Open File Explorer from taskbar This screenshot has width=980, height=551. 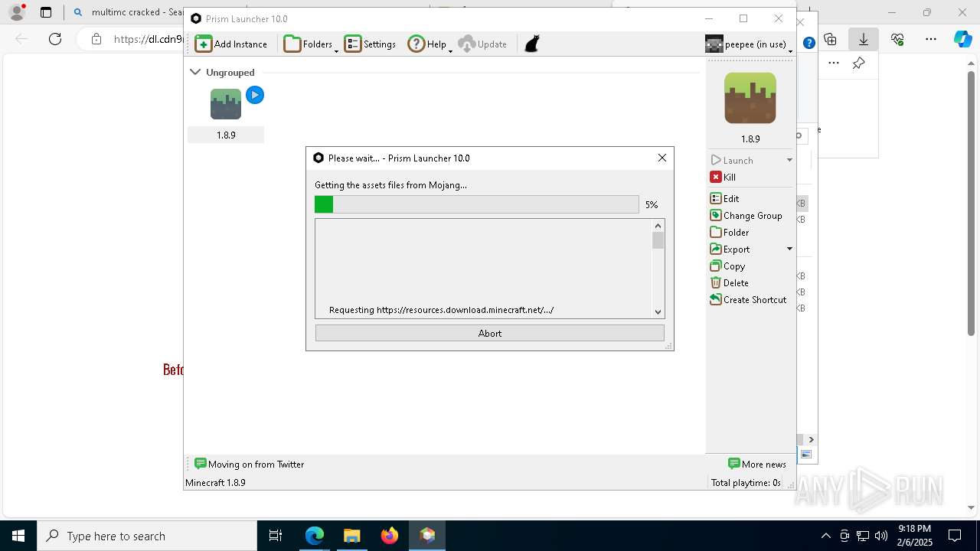(x=351, y=536)
